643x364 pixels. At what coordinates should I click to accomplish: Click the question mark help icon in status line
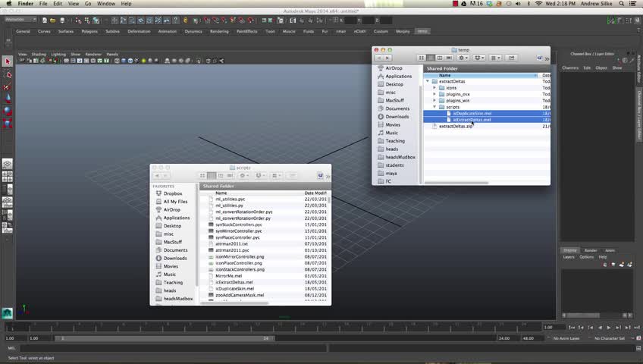tap(176, 20)
